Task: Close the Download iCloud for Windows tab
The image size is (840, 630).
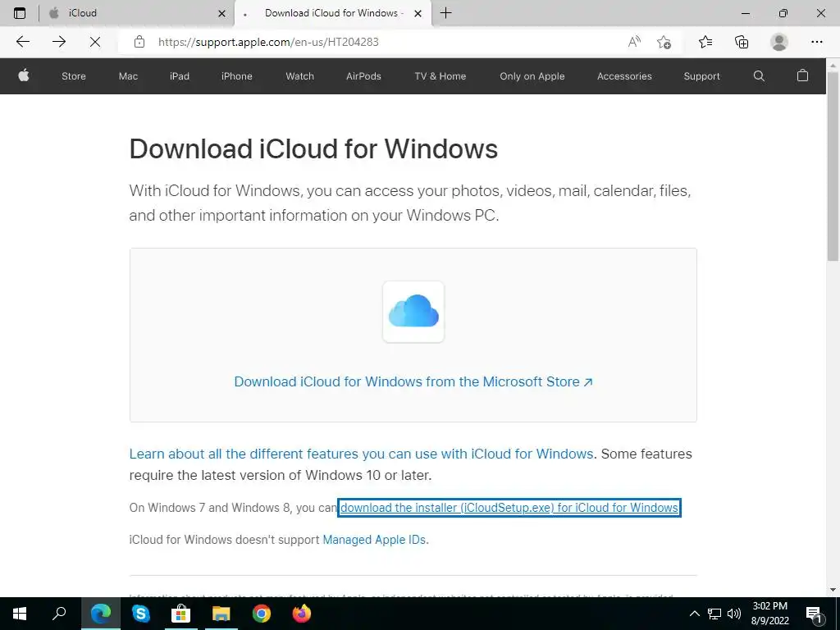Action: pos(418,13)
